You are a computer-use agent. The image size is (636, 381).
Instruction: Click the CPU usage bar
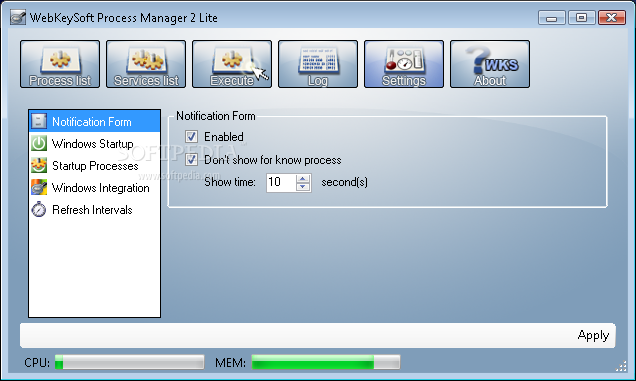(x=129, y=362)
